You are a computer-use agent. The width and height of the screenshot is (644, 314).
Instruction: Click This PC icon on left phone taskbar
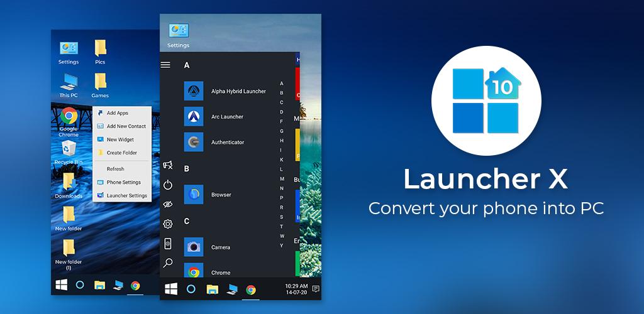tap(118, 285)
